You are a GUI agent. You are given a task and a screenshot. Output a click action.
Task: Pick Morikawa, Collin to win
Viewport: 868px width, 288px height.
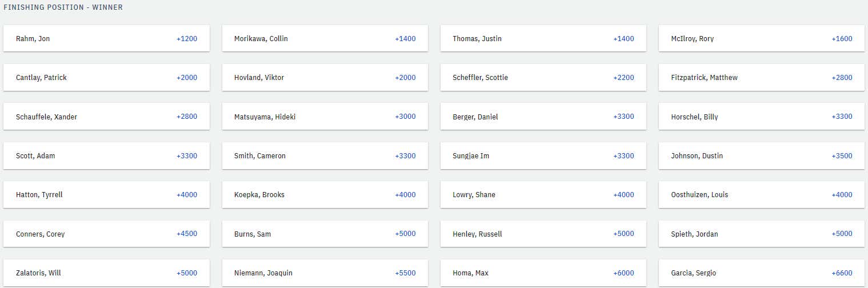tap(325, 38)
